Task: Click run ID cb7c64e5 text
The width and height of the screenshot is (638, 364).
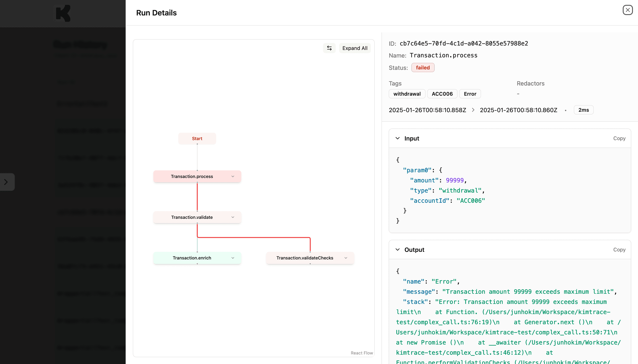Action: pyautogui.click(x=464, y=44)
